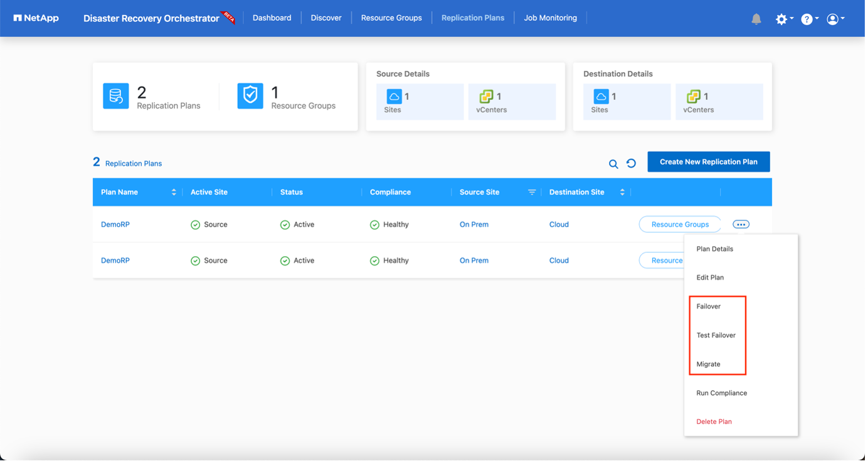The width and height of the screenshot is (868, 462).
Task: Switch to the Dashboard tab
Action: [x=272, y=18]
